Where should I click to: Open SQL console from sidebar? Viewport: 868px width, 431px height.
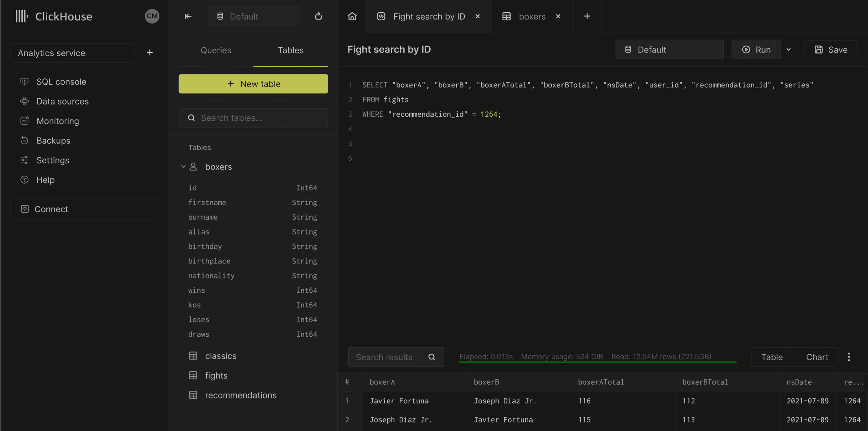pos(61,82)
